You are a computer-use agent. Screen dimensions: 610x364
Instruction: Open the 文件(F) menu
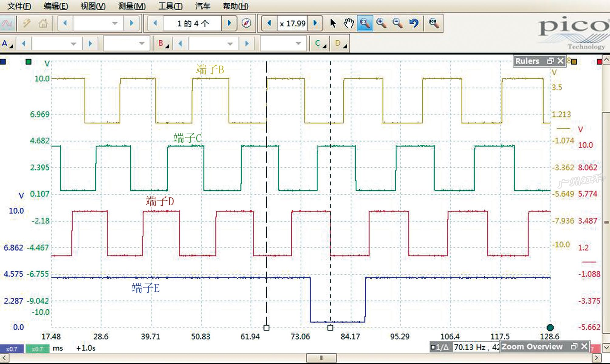click(x=19, y=6)
